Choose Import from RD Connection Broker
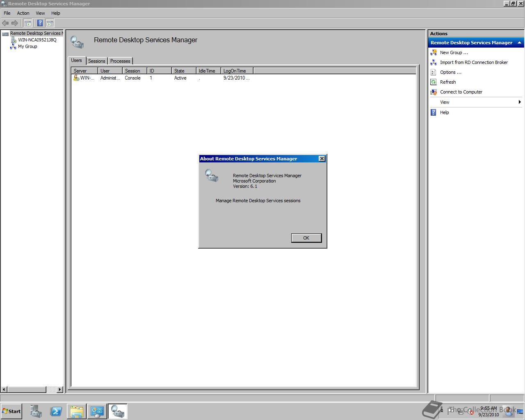 coord(474,62)
